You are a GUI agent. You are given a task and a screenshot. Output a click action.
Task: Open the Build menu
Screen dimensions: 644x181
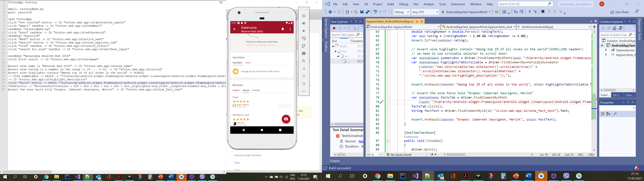(x=390, y=4)
